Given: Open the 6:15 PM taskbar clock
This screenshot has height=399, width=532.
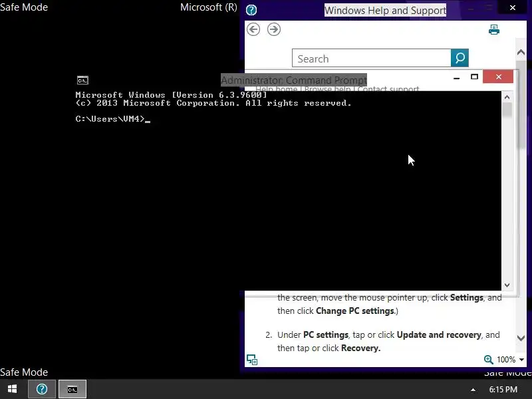Looking at the screenshot, I should [503, 390].
